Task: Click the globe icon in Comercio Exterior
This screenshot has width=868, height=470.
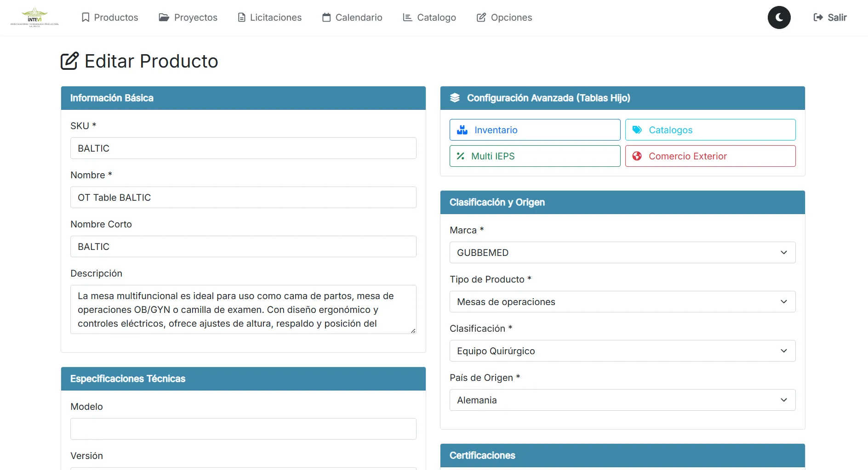Action: click(637, 156)
